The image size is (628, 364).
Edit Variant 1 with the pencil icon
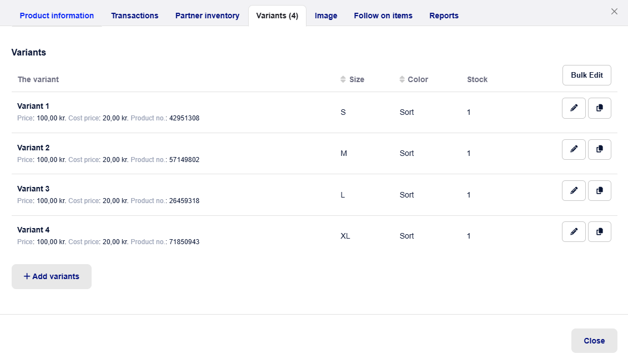(x=574, y=108)
